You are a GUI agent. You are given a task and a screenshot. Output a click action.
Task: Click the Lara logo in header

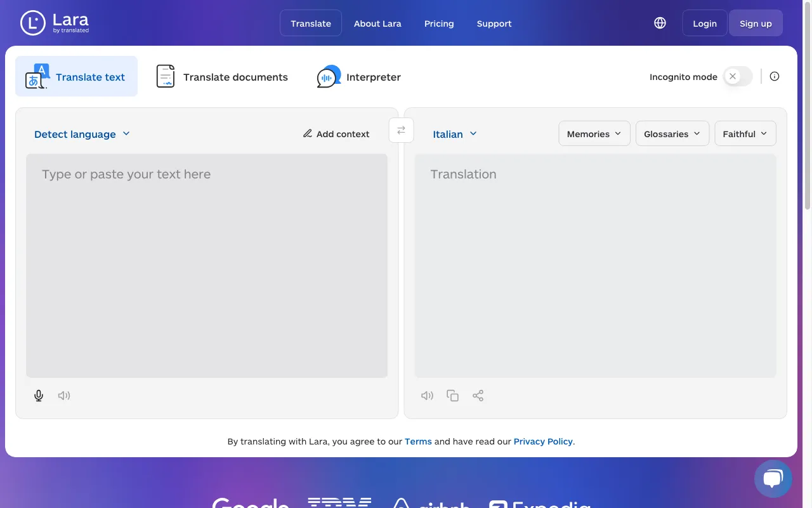(x=55, y=23)
